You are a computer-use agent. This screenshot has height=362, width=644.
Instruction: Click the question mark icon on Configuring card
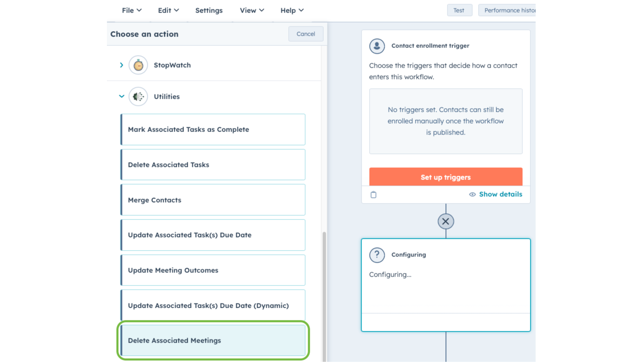pyautogui.click(x=377, y=255)
